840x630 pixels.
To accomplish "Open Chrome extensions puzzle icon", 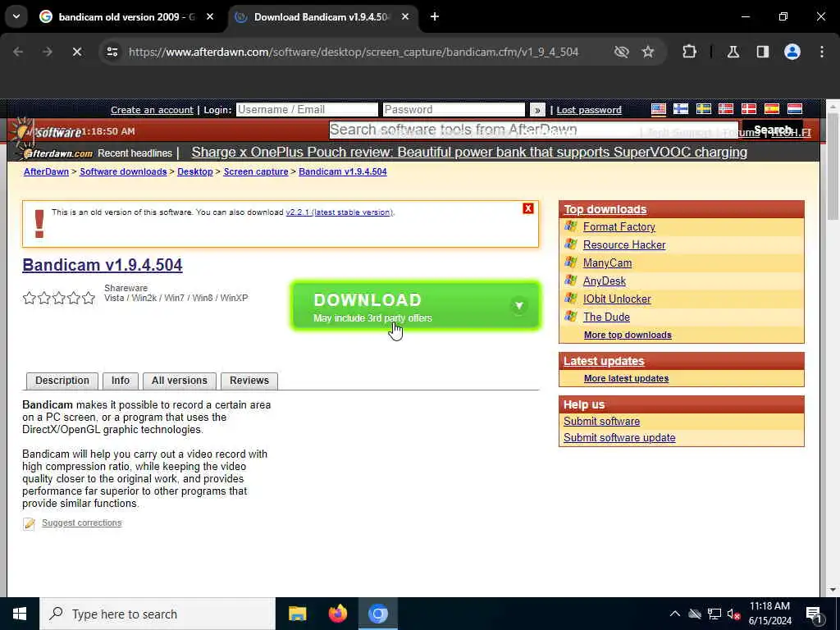I will (689, 52).
